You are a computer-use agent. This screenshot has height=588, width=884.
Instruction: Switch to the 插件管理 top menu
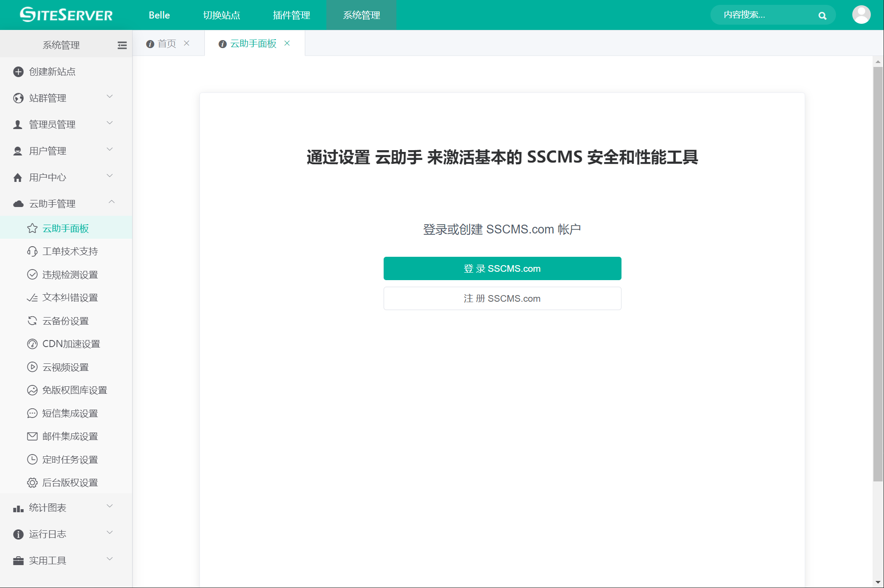[x=291, y=15]
